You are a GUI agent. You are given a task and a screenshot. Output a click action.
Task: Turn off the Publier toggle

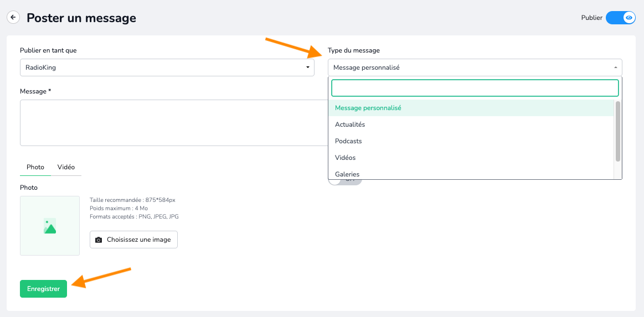tap(621, 18)
